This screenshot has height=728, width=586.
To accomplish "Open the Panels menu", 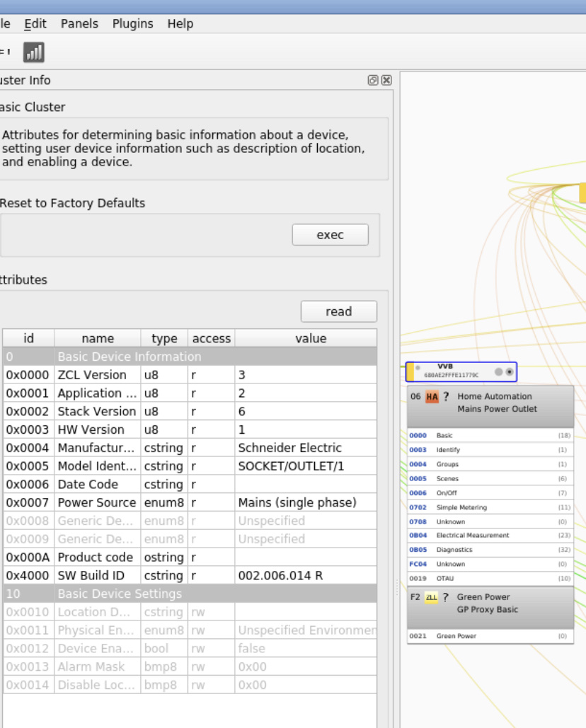I will (79, 23).
